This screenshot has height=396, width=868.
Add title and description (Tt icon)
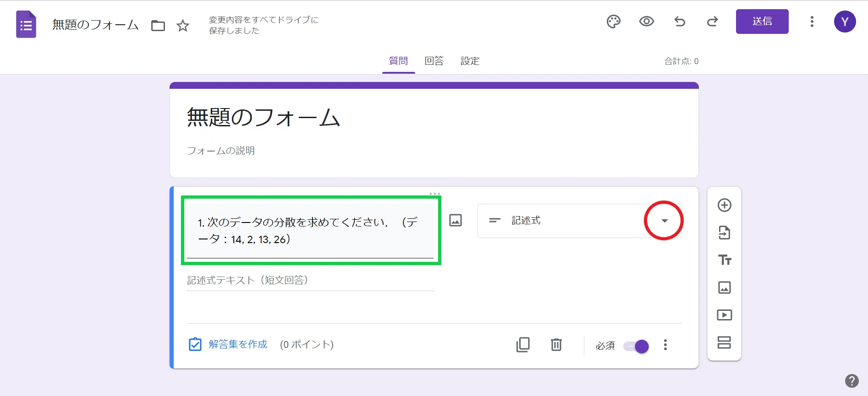click(724, 260)
